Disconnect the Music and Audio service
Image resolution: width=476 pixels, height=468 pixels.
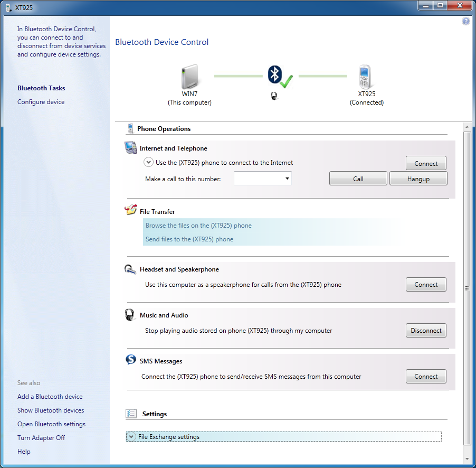426,330
